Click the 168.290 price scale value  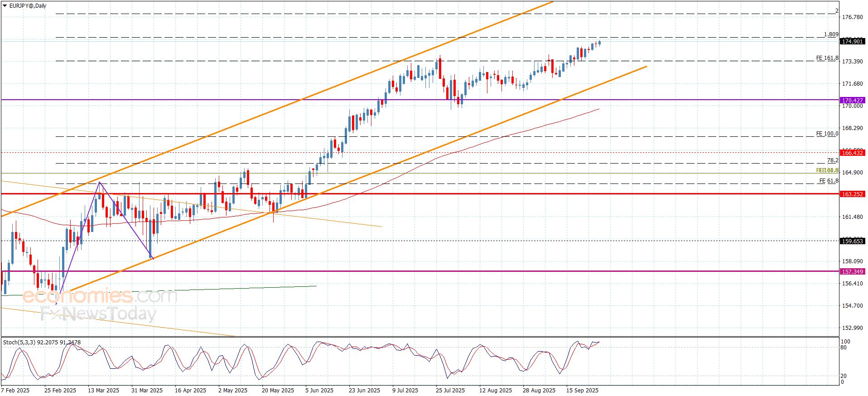coord(852,128)
